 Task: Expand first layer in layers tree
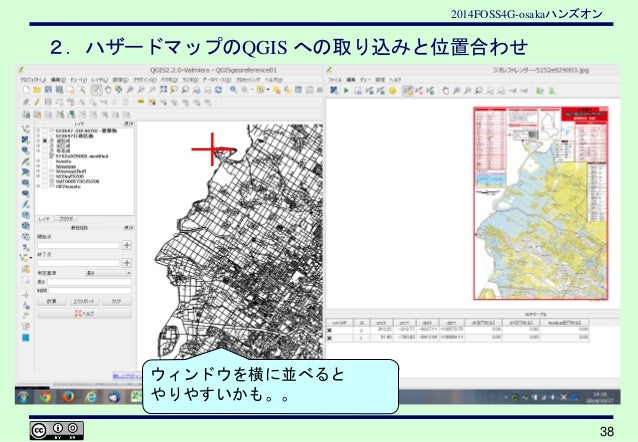[39, 131]
